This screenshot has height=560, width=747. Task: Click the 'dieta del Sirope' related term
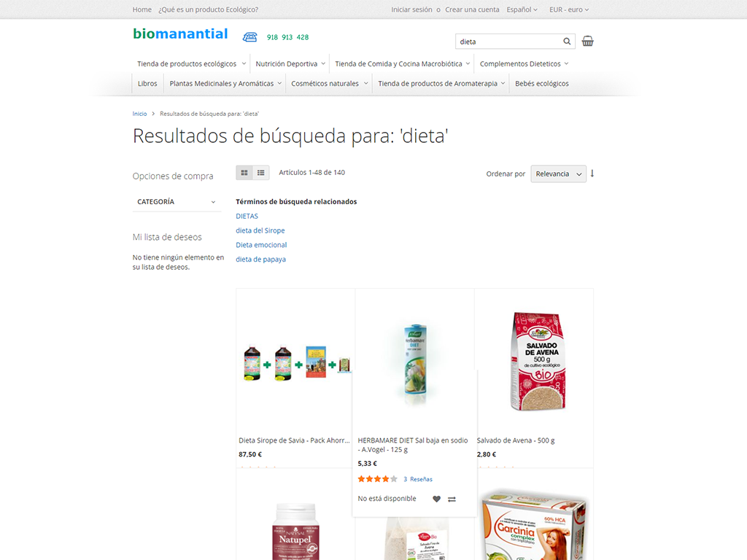[260, 230]
